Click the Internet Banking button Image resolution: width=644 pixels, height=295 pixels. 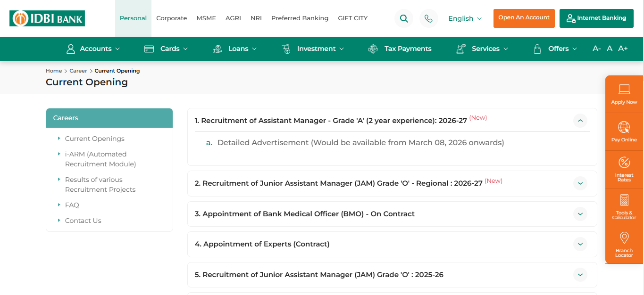[596, 18]
